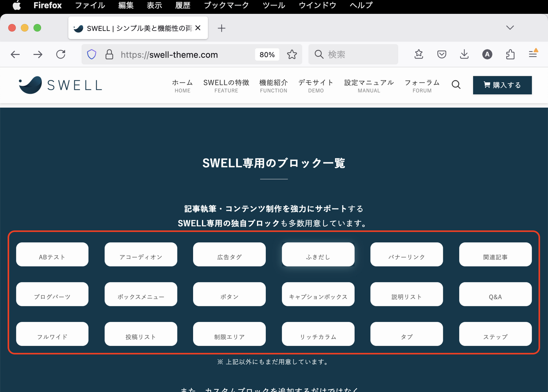
Task: Select the 広告タグ block card
Action: tap(229, 254)
